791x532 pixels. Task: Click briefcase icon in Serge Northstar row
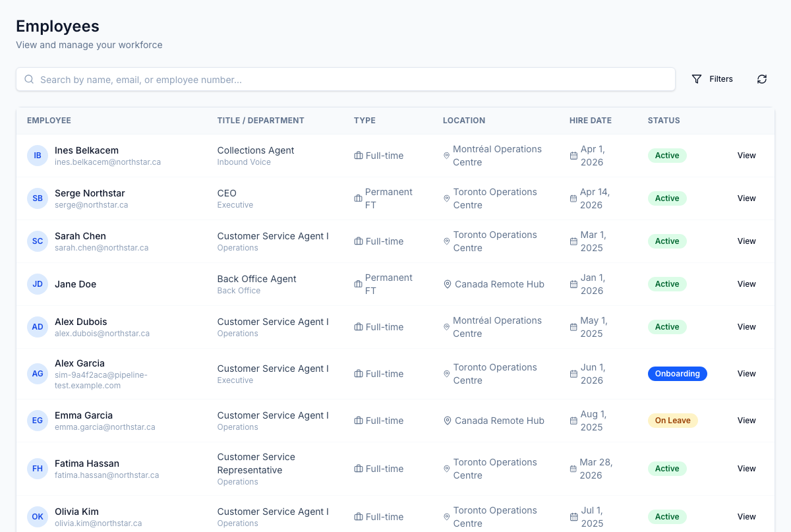coord(359,198)
